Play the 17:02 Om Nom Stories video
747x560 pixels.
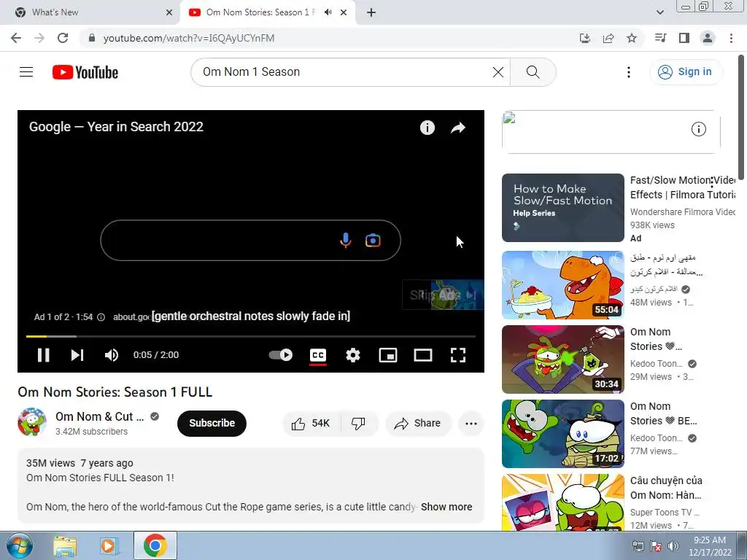coord(562,434)
